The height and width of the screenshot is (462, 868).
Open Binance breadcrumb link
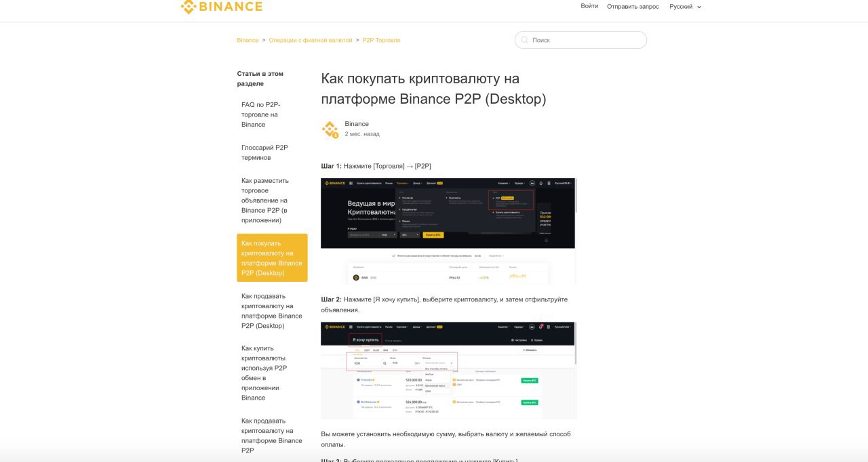point(248,40)
